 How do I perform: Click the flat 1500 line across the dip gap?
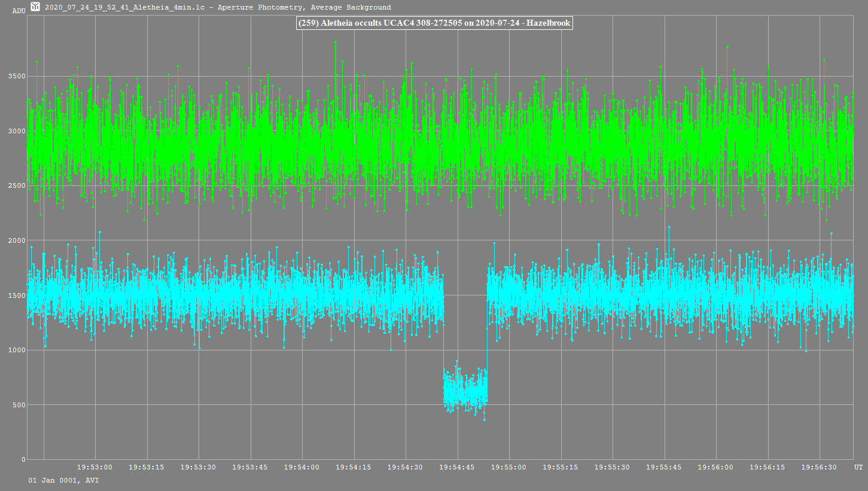tap(465, 295)
